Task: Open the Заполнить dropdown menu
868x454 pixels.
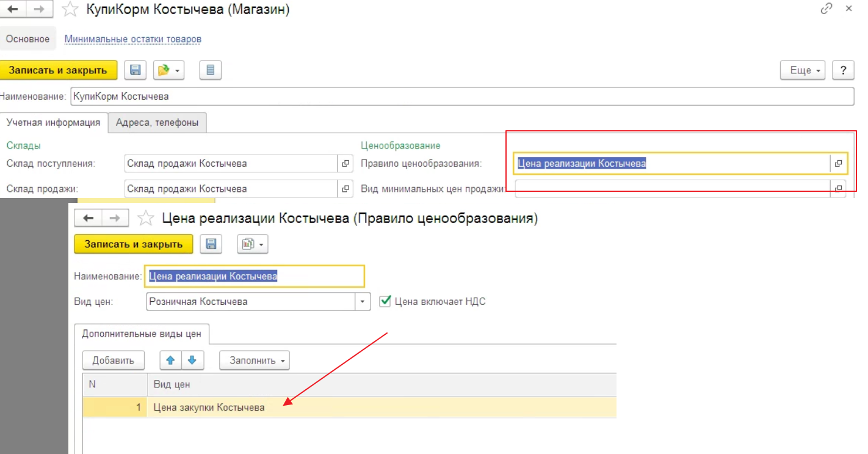Action: coord(254,361)
